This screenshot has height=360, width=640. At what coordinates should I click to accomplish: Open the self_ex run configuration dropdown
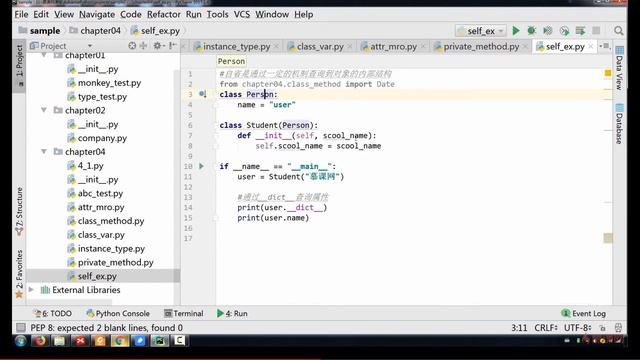coord(481,31)
